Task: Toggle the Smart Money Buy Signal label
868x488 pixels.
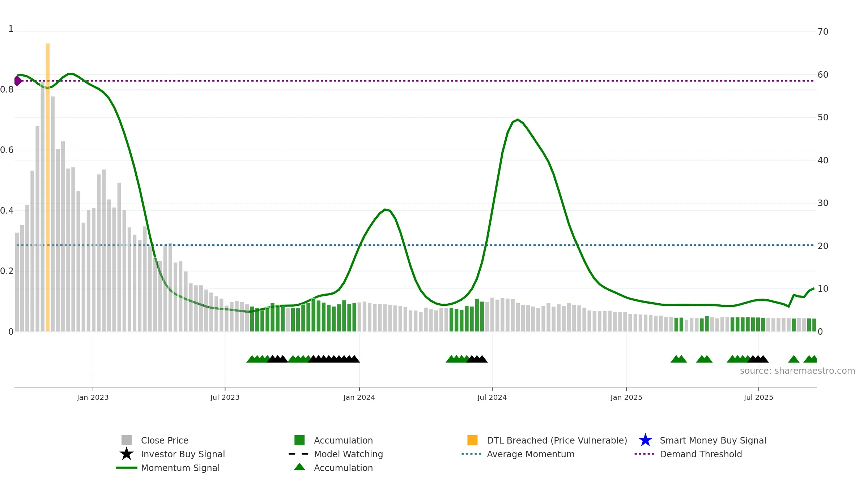Action: (x=713, y=440)
